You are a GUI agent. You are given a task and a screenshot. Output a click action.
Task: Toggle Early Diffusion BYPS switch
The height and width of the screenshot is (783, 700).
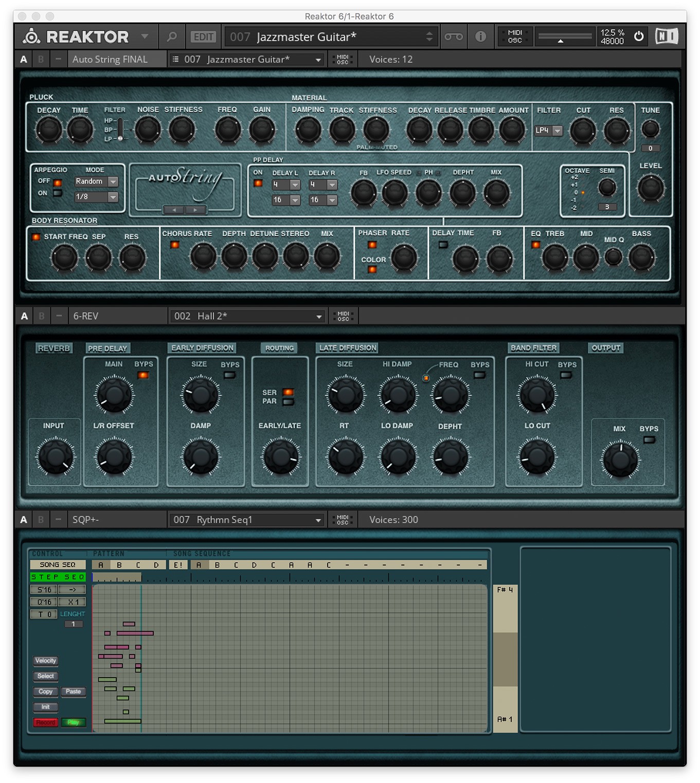tap(229, 375)
